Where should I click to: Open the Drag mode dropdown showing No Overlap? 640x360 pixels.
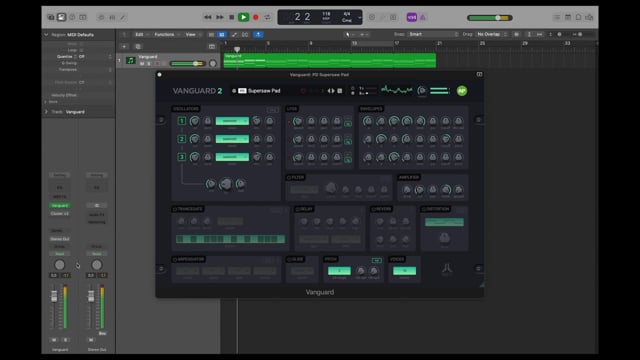pyautogui.click(x=492, y=34)
